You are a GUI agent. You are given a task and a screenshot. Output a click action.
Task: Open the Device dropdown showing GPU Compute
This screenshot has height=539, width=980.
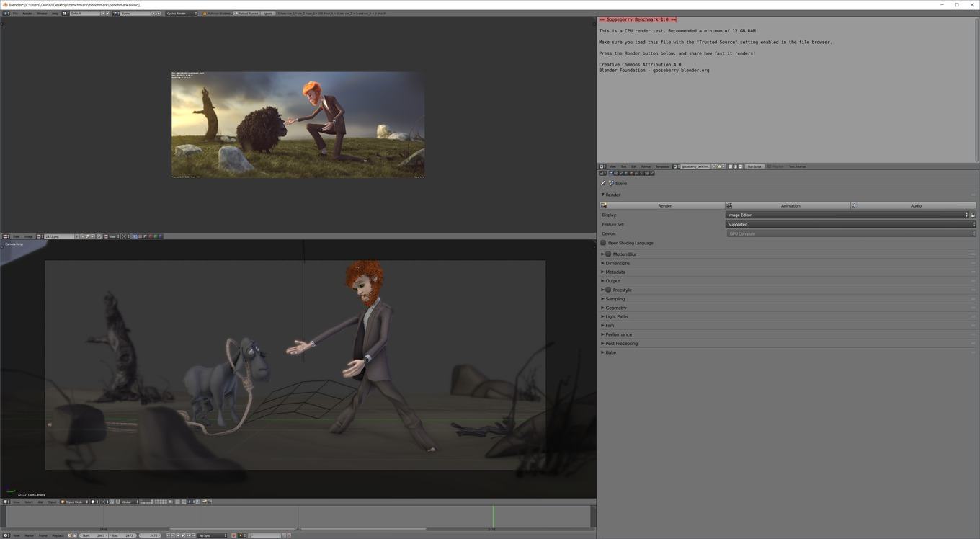point(850,233)
